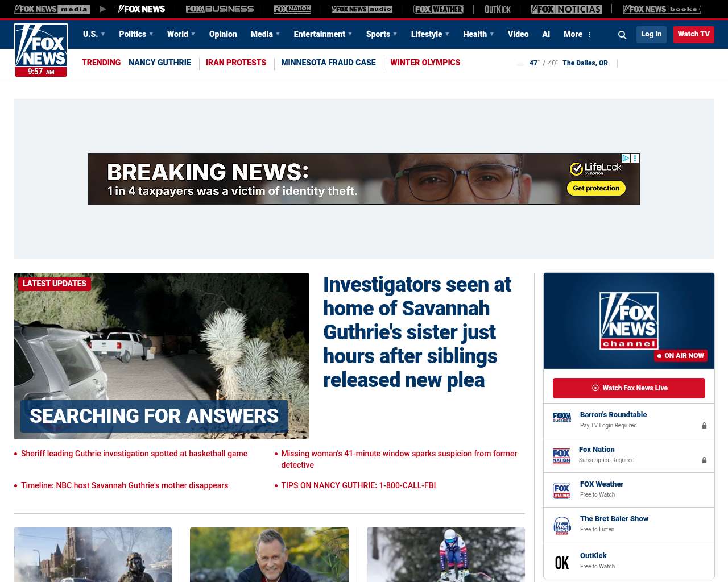Click the Searching for Answers story image
728x582 pixels.
point(162,356)
